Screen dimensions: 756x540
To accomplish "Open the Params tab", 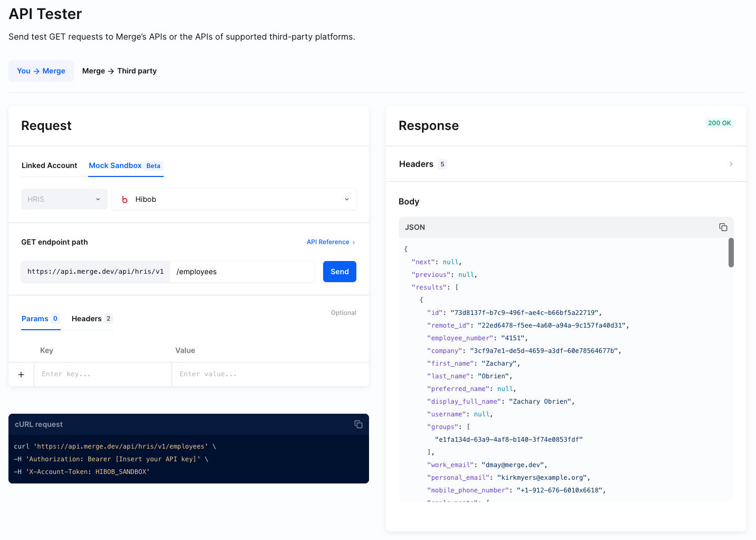I will (41, 319).
